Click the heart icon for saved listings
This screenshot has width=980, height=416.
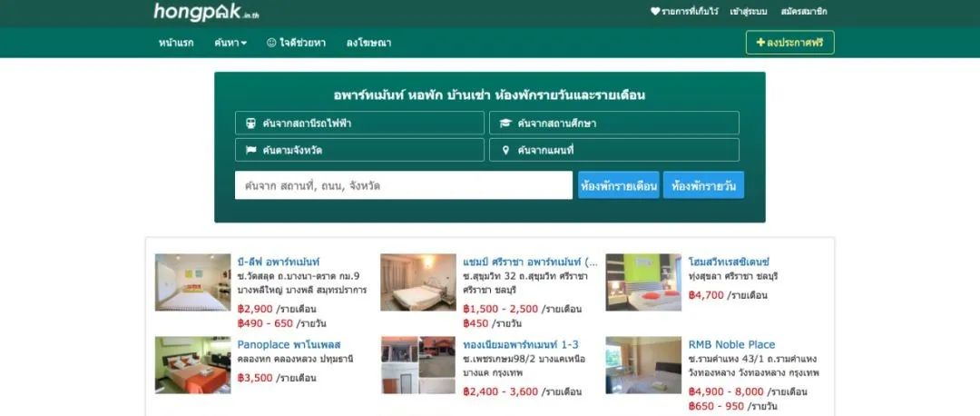pyautogui.click(x=655, y=11)
